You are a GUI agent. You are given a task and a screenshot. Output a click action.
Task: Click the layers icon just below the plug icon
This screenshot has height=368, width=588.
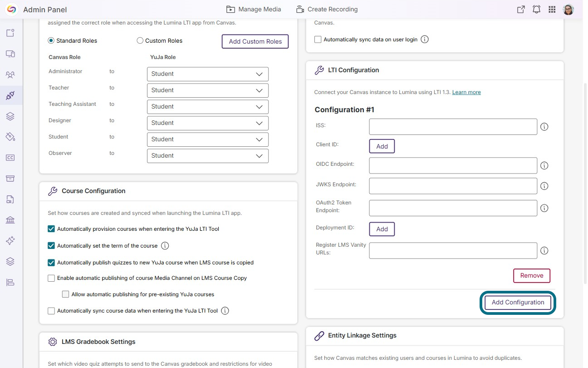click(10, 116)
